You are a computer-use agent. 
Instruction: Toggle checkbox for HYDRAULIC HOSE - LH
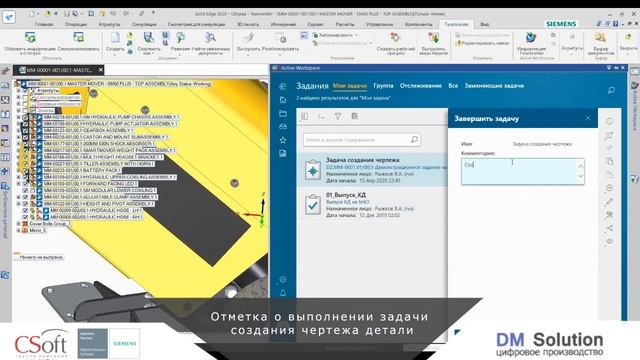(26, 211)
